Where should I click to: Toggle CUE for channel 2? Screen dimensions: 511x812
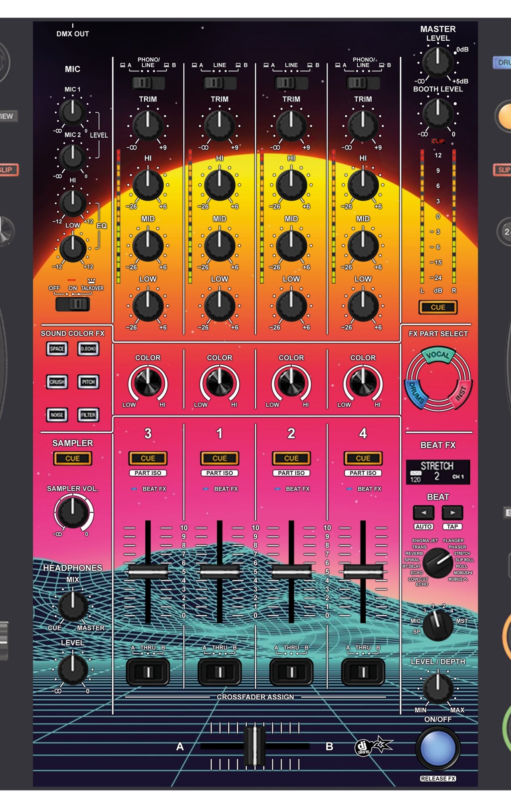click(291, 458)
